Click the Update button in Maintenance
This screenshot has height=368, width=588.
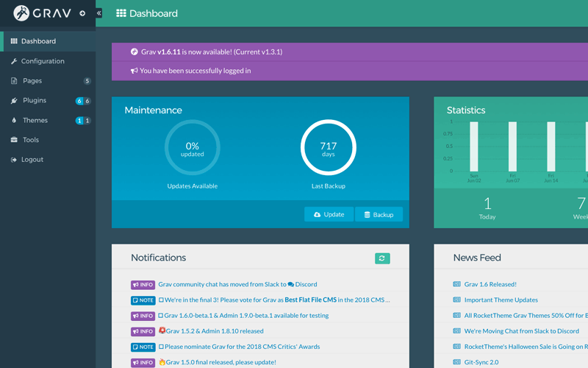(329, 214)
